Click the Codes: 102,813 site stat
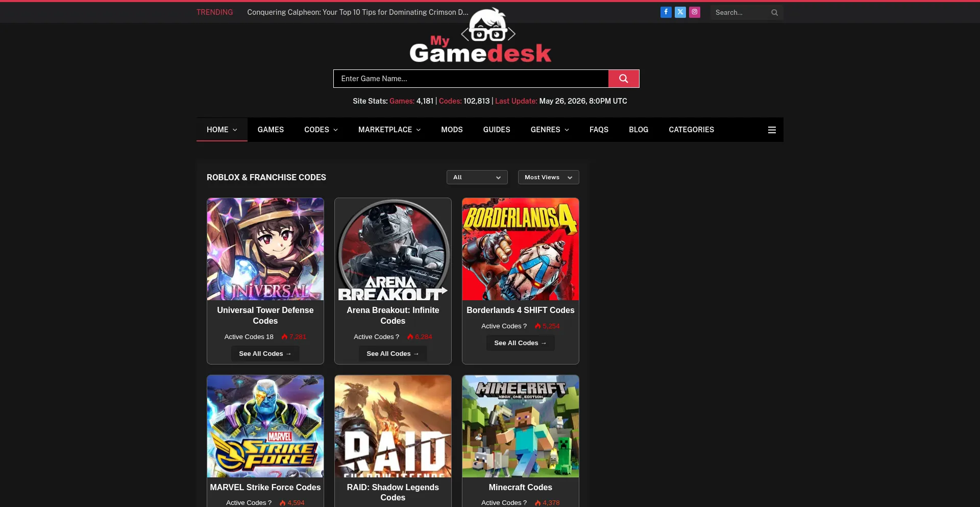Screen dimensions: 980x507 (x=464, y=101)
